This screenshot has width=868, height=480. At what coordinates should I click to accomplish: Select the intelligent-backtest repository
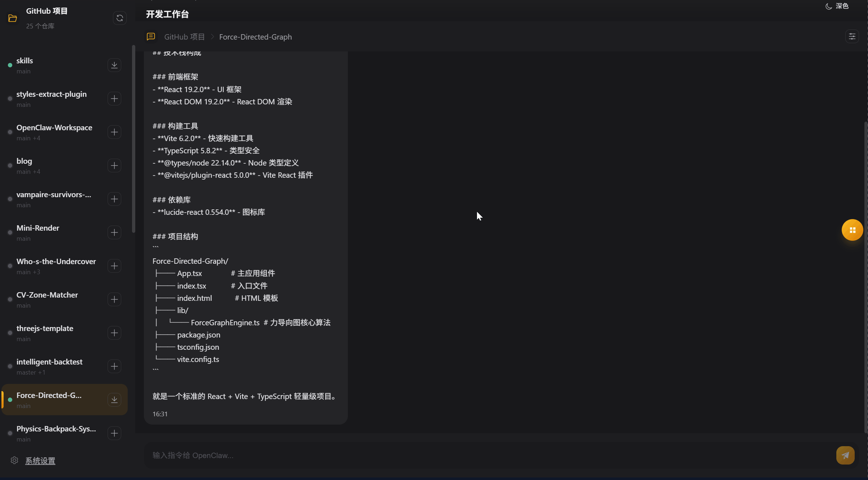(65, 366)
